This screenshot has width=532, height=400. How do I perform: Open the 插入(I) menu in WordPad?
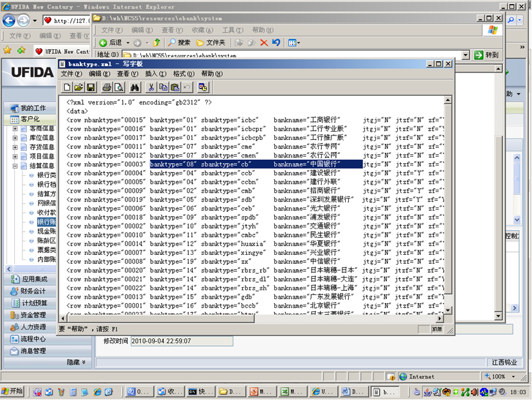click(155, 74)
